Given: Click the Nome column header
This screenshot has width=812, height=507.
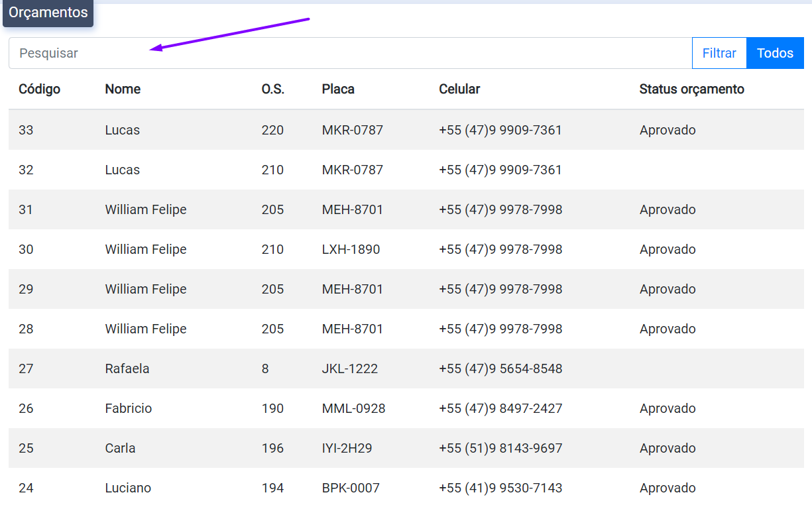Looking at the screenshot, I should [123, 89].
